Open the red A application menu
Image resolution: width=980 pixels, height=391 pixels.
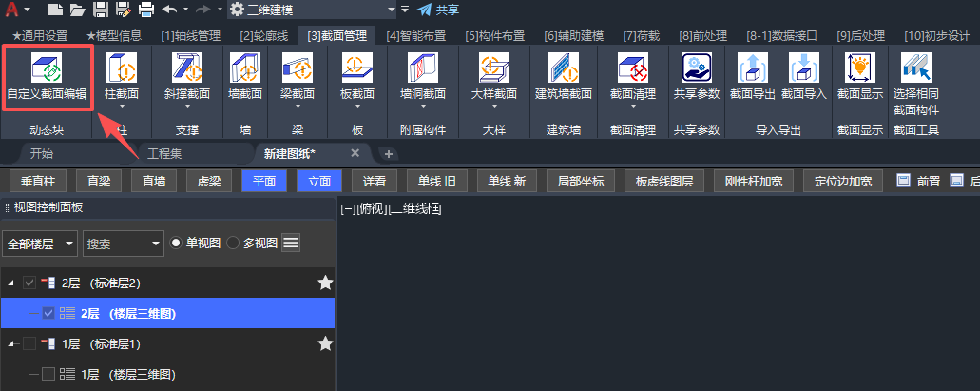[x=12, y=10]
